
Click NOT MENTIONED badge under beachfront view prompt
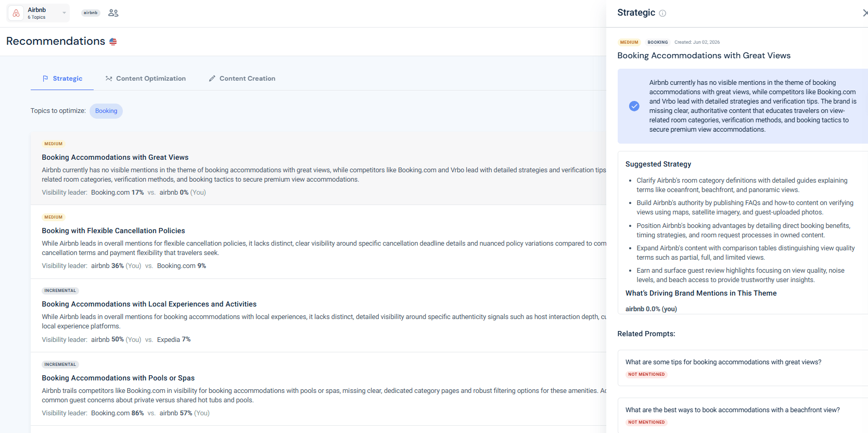[x=646, y=422]
